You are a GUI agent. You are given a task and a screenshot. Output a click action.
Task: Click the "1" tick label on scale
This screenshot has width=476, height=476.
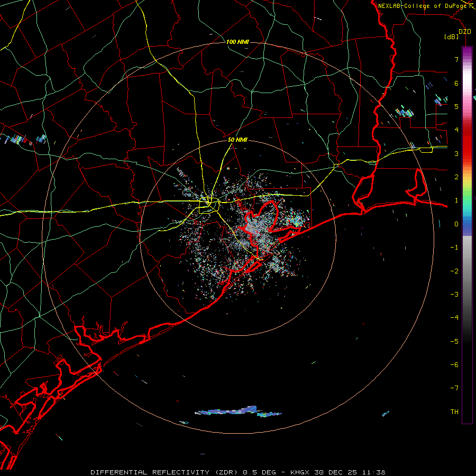tap(456, 200)
